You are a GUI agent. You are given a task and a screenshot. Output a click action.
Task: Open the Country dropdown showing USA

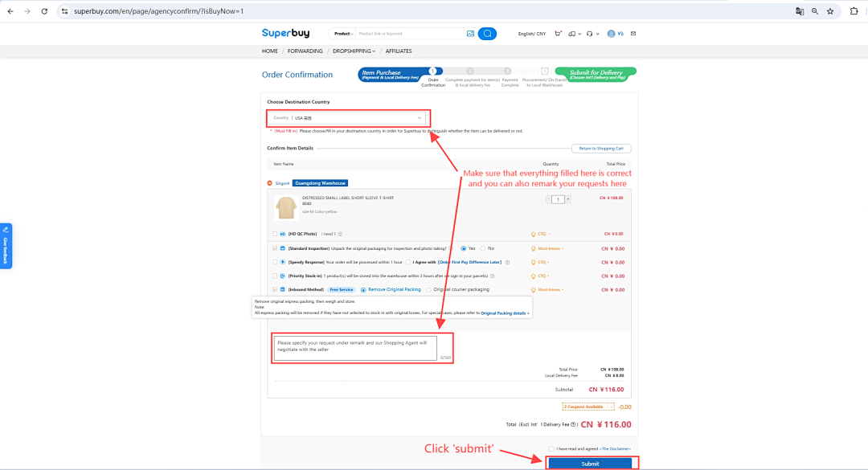tap(348, 118)
